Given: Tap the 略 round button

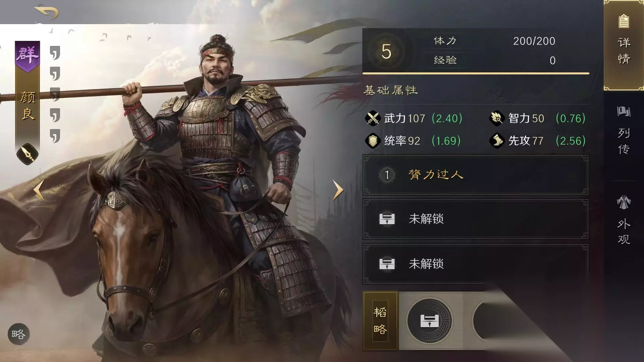Looking at the screenshot, I should click(x=19, y=334).
